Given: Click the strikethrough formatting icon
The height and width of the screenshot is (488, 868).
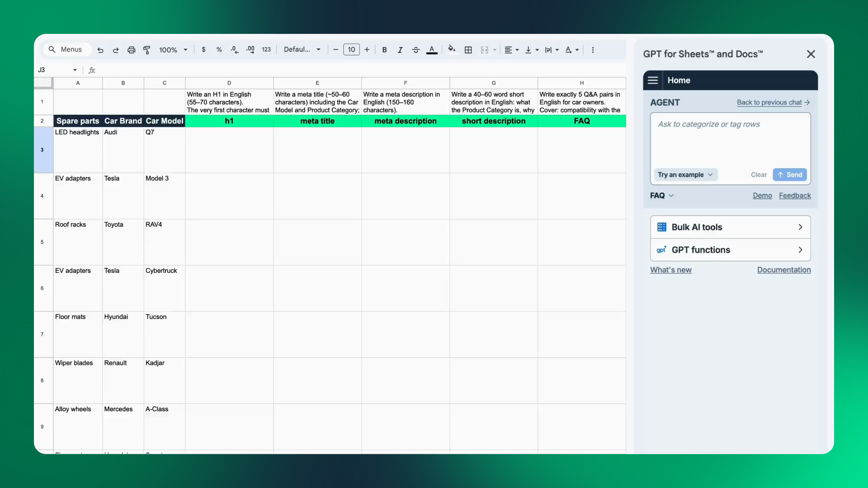Looking at the screenshot, I should click(416, 50).
